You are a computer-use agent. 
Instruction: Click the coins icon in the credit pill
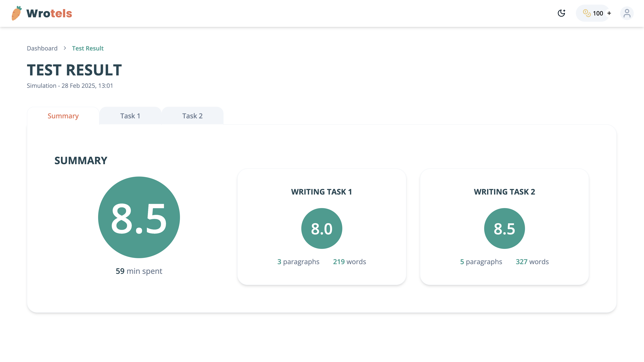tap(587, 13)
